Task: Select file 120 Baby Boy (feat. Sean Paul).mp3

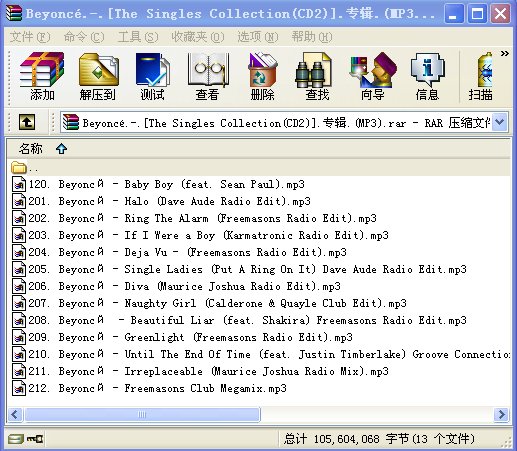Action: point(158,184)
